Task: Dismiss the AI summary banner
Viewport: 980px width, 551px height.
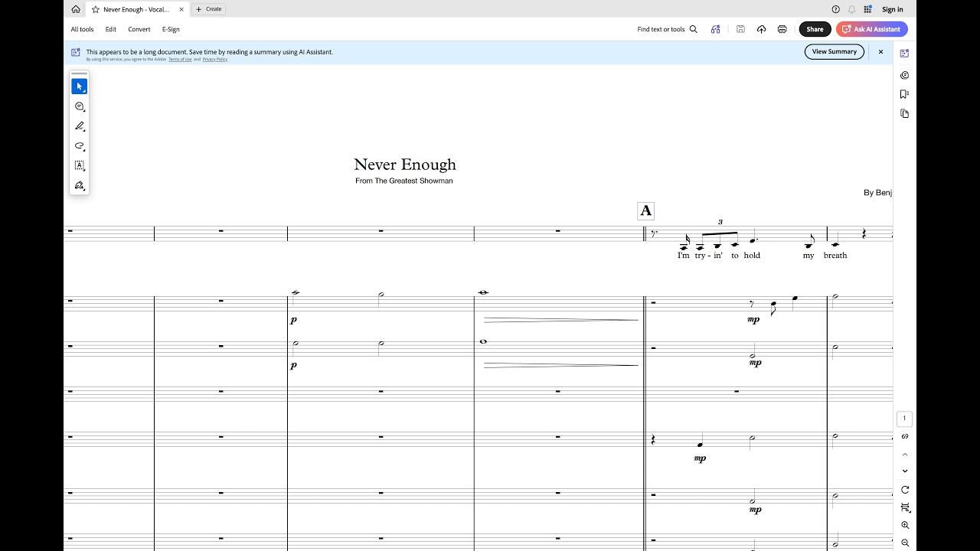Action: [x=880, y=51]
